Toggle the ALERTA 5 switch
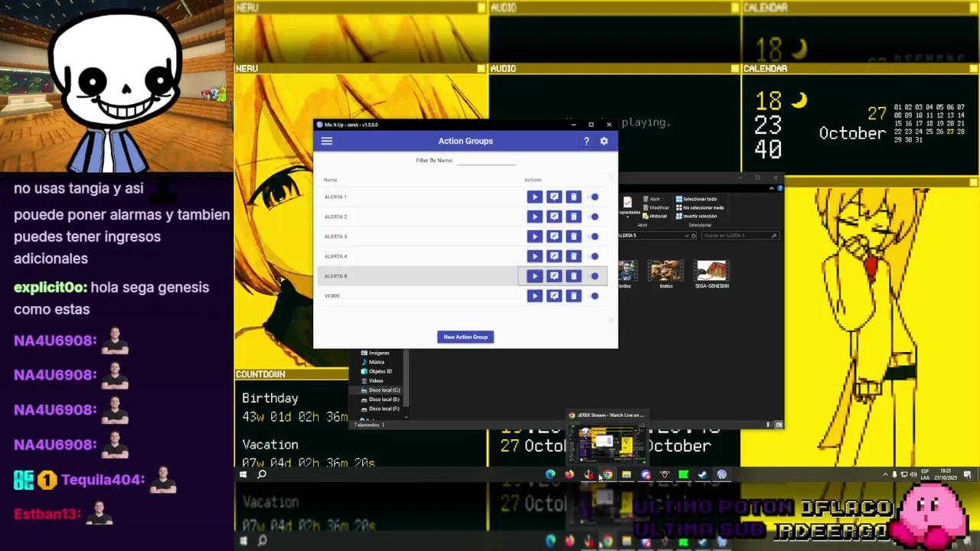Screen dimensions: 980x551 coord(594,276)
